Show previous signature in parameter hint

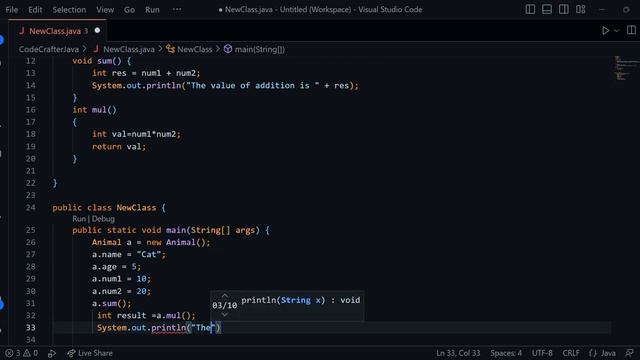click(224, 296)
